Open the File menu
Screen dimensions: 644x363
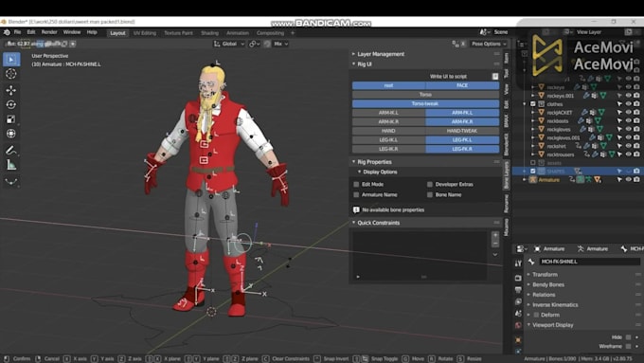tap(17, 32)
